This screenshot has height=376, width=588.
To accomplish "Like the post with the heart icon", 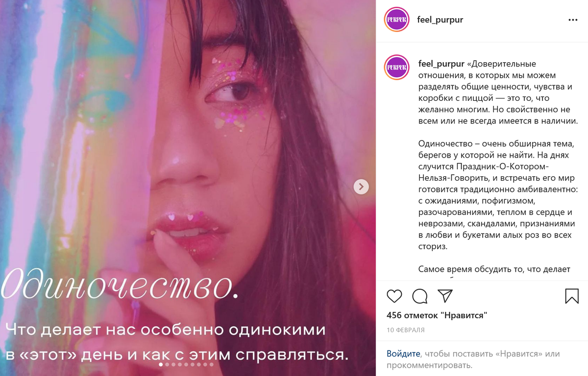I will 394,296.
